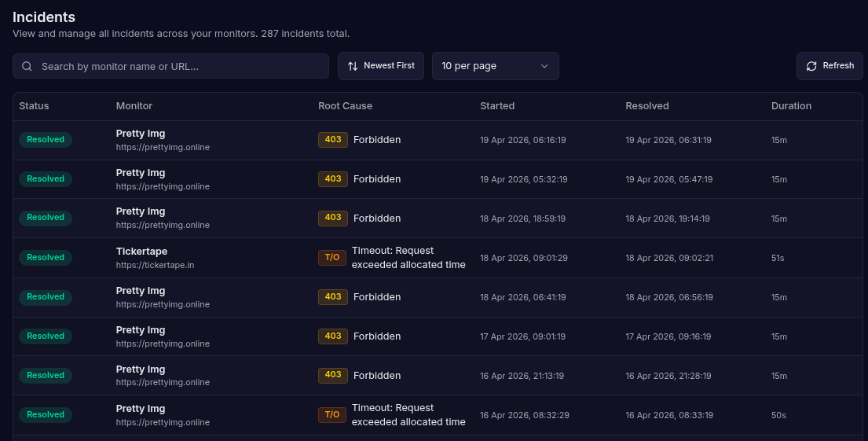Click the Refresh button
868x441 pixels.
830,66
